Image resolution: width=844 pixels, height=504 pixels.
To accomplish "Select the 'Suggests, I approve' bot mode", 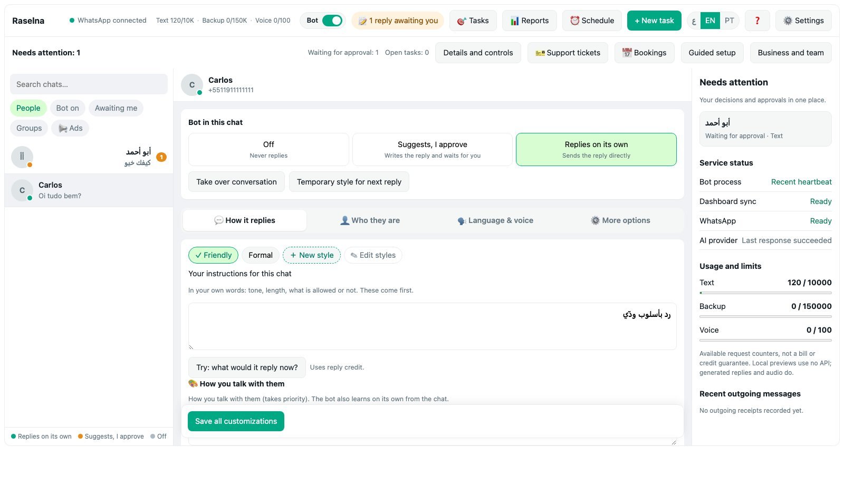I will 433,149.
